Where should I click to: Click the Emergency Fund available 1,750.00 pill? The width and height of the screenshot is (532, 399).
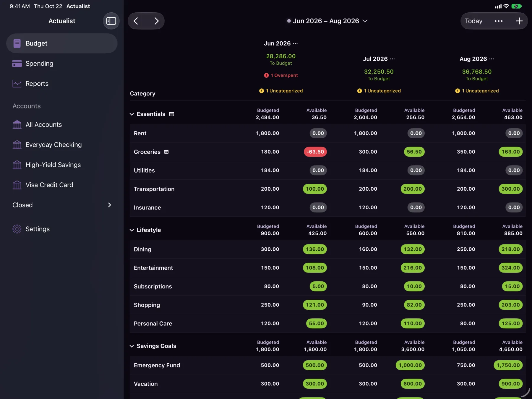pyautogui.click(x=508, y=365)
